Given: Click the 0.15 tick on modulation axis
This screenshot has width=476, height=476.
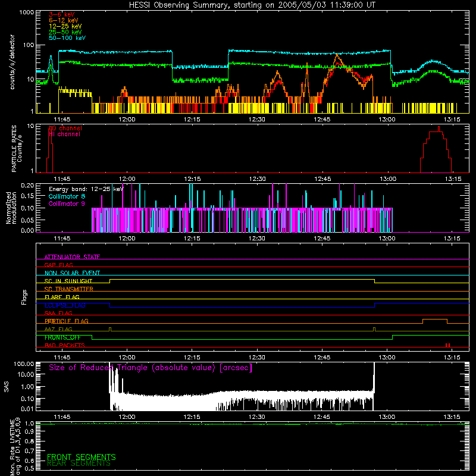Looking at the screenshot, I should point(27,196).
